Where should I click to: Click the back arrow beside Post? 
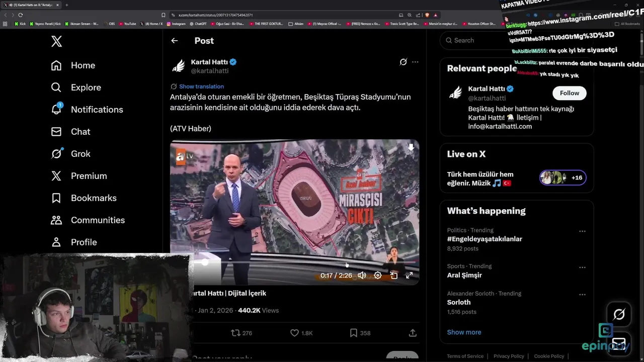[175, 41]
